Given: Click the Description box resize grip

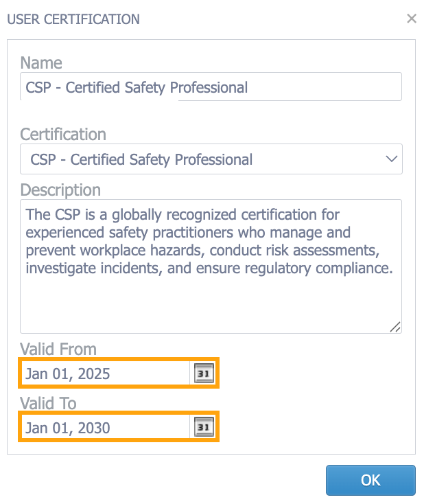Looking at the screenshot, I should [395, 327].
